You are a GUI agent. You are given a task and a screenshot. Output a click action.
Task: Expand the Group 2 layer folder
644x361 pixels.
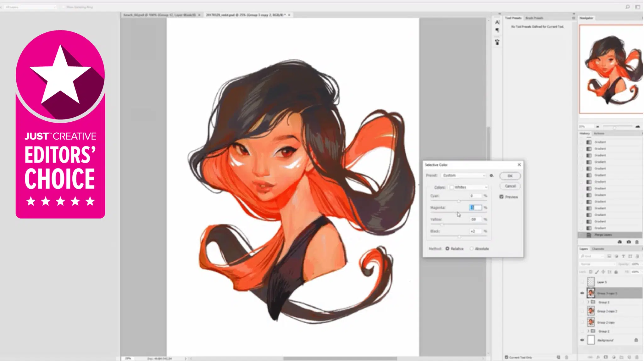[x=588, y=331]
